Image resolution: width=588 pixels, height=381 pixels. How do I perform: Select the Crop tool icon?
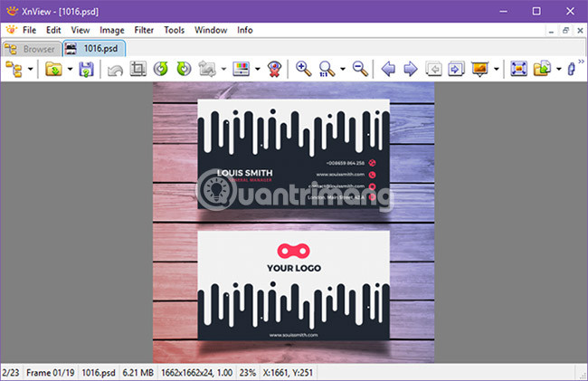point(138,69)
